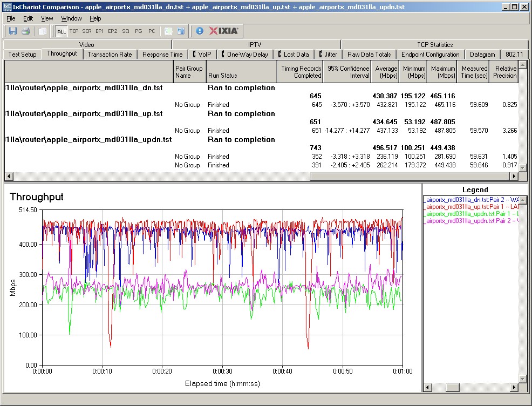Switch to the VoIP tab

202,55
